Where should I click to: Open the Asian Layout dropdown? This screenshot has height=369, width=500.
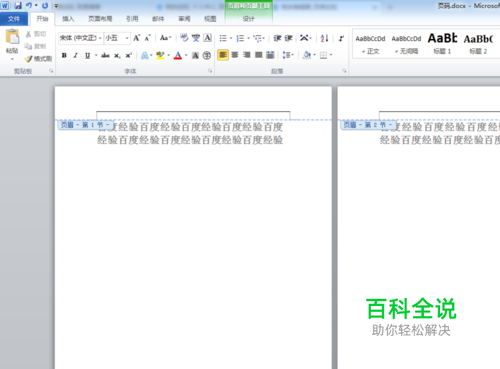tap(305, 38)
